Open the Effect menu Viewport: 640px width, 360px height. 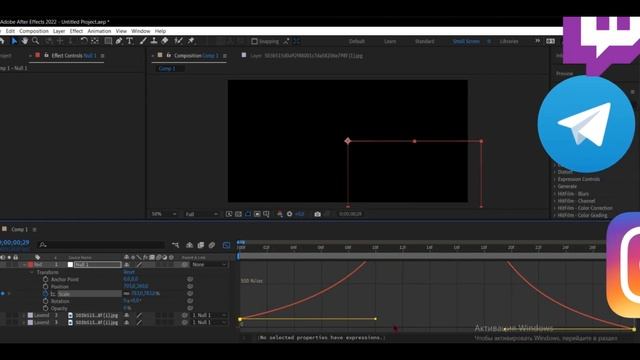76,31
